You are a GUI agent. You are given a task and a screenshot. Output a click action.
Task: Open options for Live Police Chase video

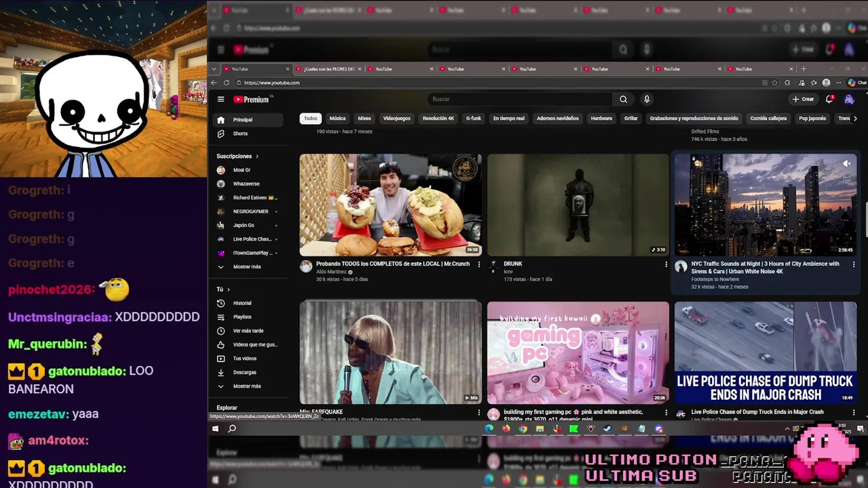853,412
